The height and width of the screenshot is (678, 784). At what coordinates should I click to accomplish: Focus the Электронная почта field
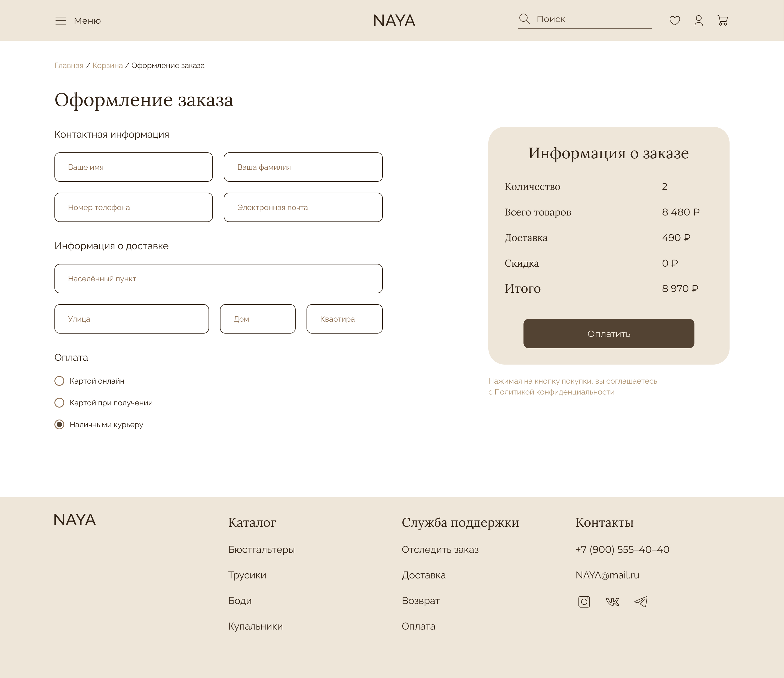303,207
